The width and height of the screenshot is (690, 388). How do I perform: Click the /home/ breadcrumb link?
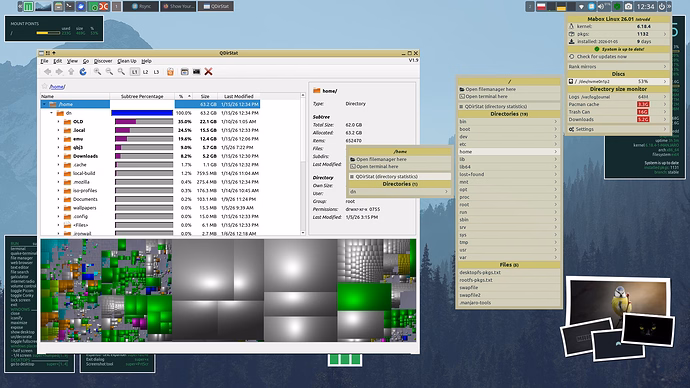(57, 87)
